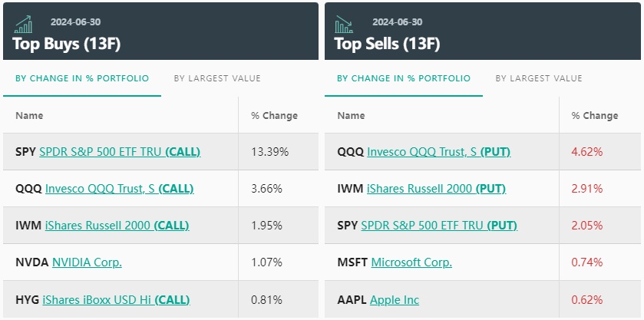The image size is (644, 320).
Task: Click the Top Buys rising chart icon
Action: click(x=24, y=25)
